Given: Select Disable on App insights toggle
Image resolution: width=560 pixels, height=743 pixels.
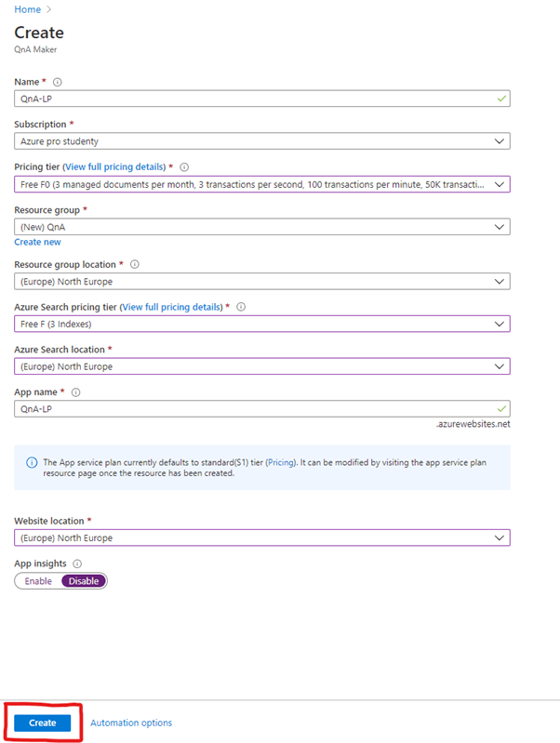Looking at the screenshot, I should click(84, 581).
